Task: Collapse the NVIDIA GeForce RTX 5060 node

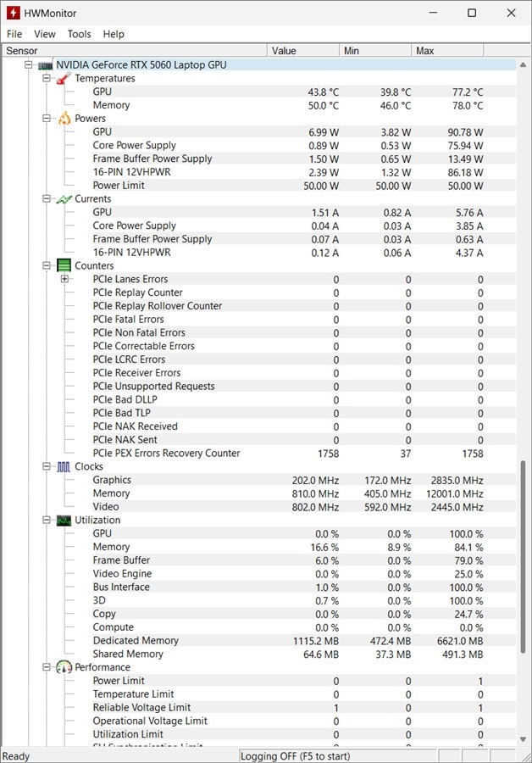Action: (29, 65)
